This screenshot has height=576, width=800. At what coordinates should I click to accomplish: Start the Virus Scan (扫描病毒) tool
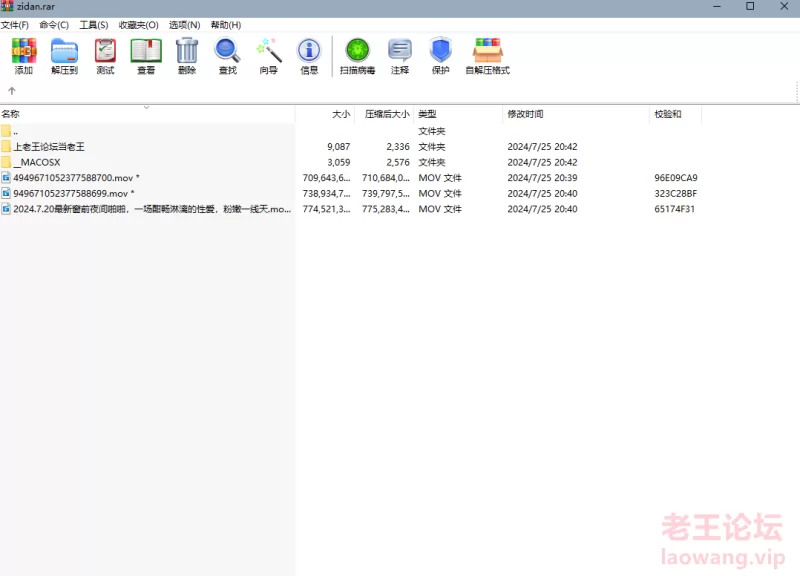pos(357,56)
